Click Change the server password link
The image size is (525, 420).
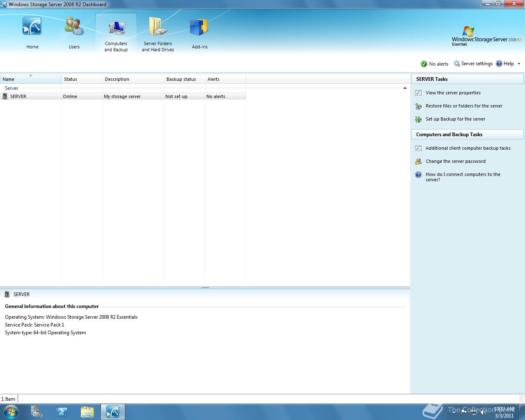coord(455,162)
